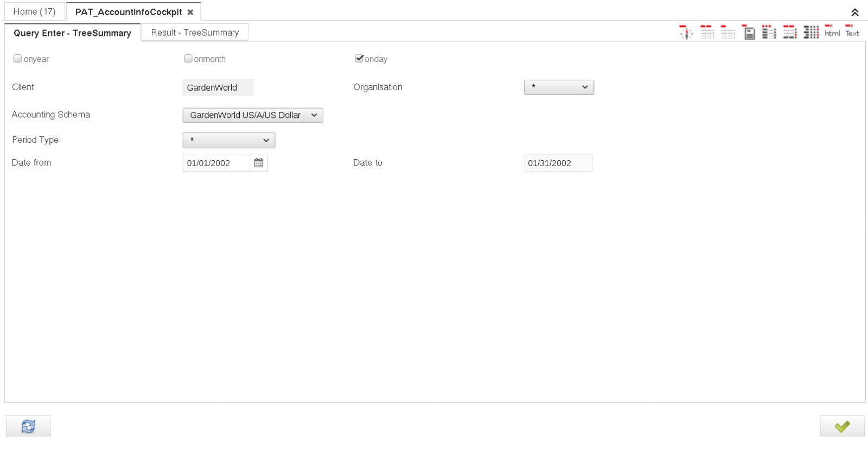
Task: Enable the onyear checkbox
Action: (17, 59)
